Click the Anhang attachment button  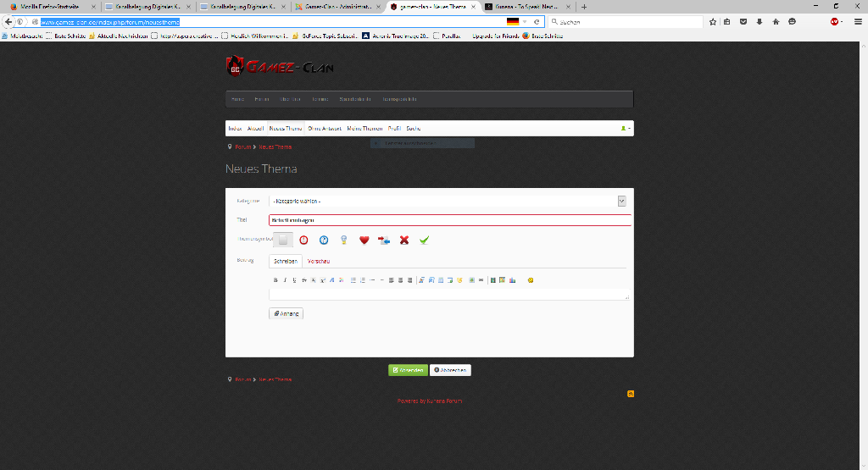(286, 313)
